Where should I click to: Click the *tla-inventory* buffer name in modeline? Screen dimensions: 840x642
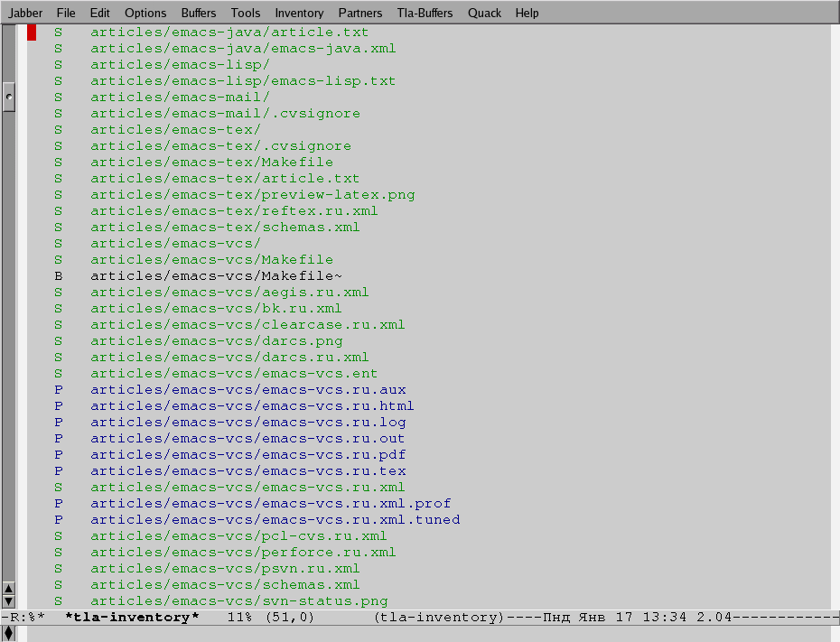(132, 618)
